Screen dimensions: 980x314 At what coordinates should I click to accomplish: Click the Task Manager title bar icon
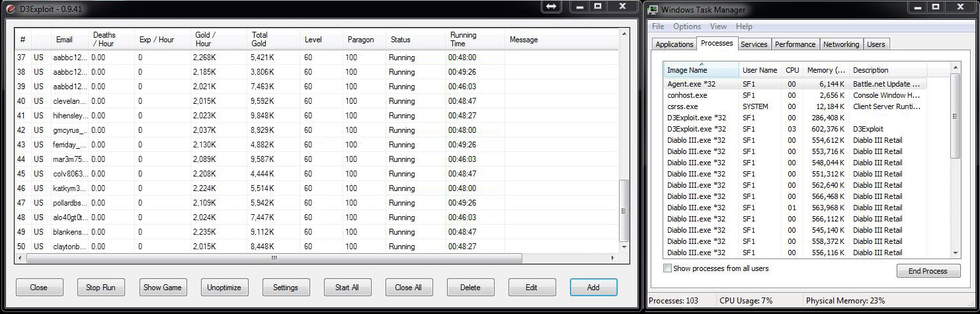point(653,10)
